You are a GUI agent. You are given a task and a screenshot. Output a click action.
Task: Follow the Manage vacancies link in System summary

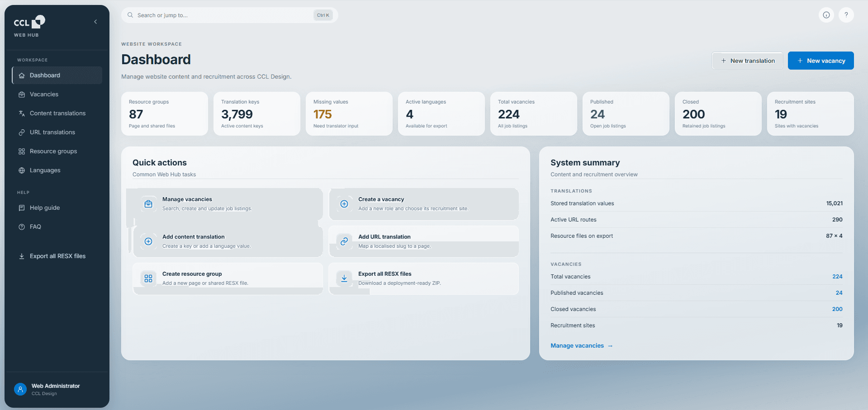[581, 346]
